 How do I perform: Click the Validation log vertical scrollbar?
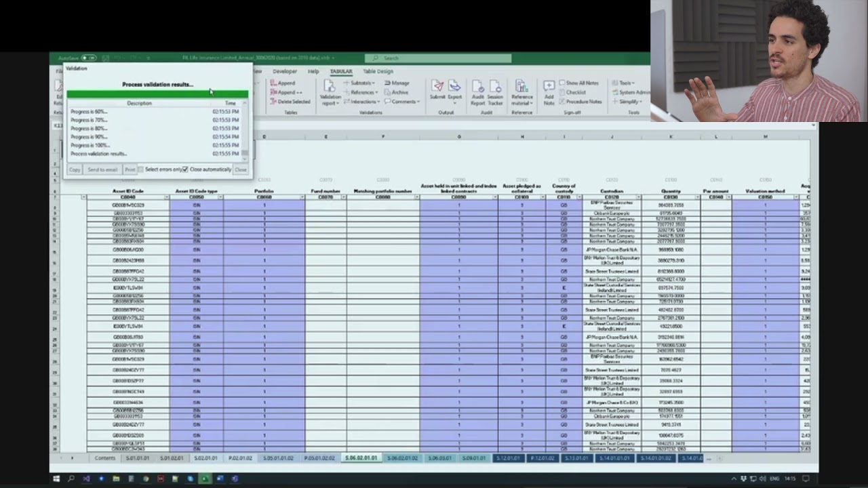[x=245, y=132]
